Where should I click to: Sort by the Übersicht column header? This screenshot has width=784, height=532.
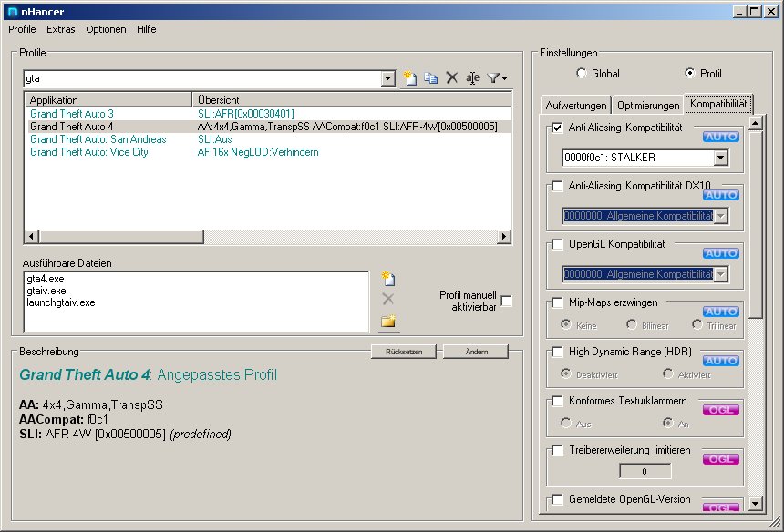[352, 99]
